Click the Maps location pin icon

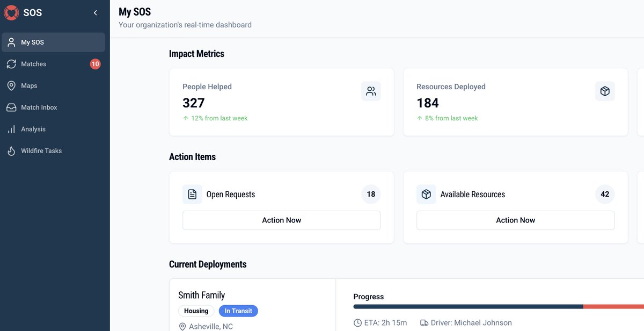(11, 86)
